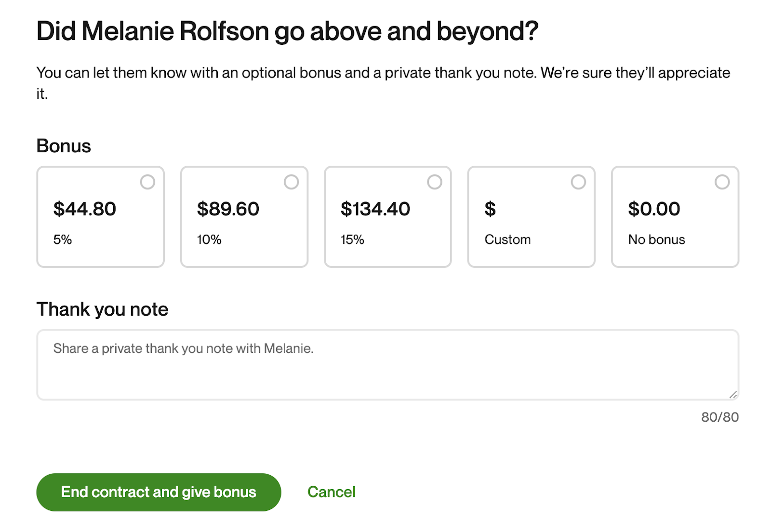This screenshot has height=532, width=771.
Task: Click the 10% label text
Action: pyautogui.click(x=209, y=239)
